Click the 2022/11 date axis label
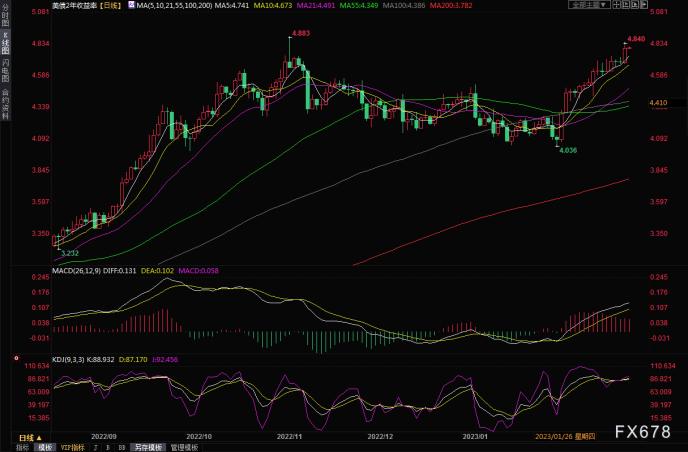The image size is (688, 452). click(x=290, y=436)
